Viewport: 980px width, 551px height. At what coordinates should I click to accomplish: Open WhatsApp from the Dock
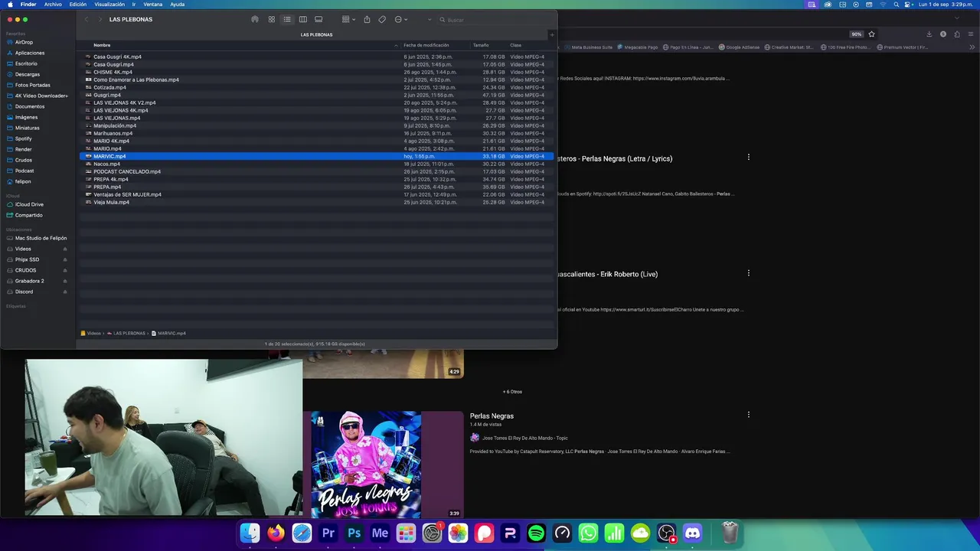(x=589, y=533)
